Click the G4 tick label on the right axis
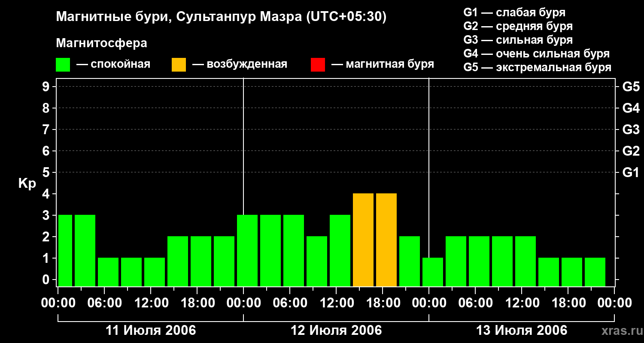The width and height of the screenshot is (644, 343). [x=631, y=108]
